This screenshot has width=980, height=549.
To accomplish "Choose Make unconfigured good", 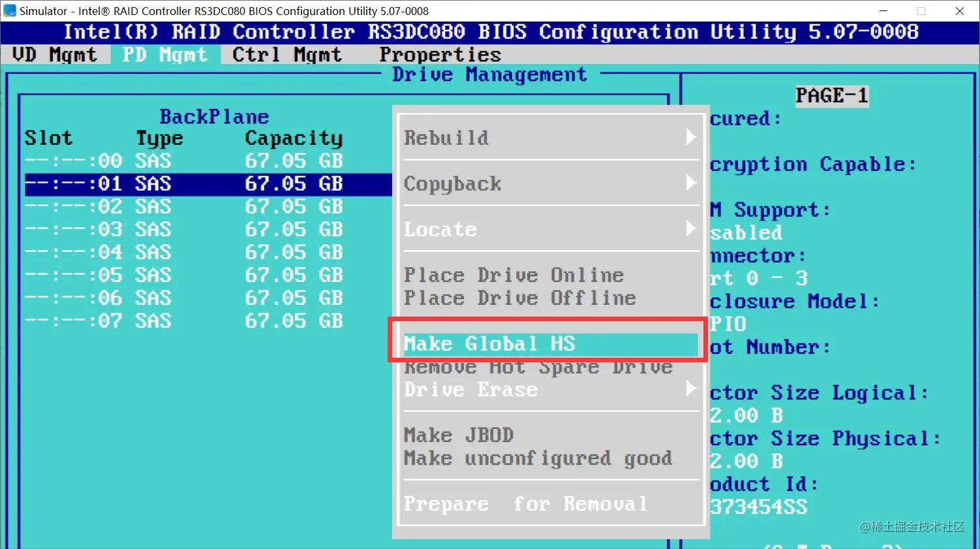I will pyautogui.click(x=538, y=458).
